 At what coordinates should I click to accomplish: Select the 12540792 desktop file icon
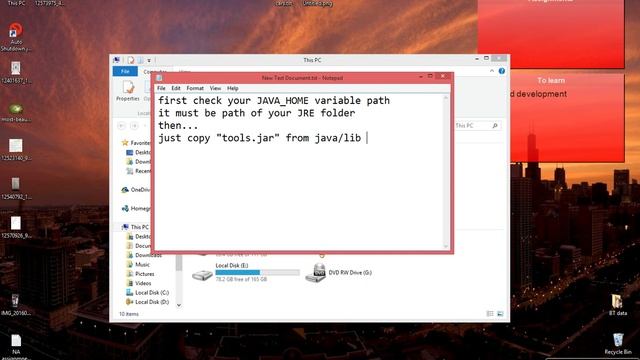[16, 189]
